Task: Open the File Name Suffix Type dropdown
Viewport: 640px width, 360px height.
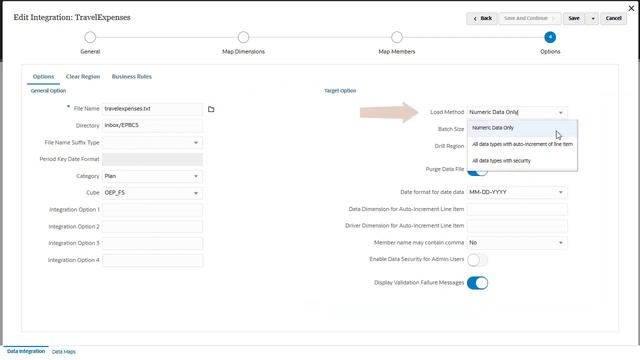Action: tap(152, 142)
